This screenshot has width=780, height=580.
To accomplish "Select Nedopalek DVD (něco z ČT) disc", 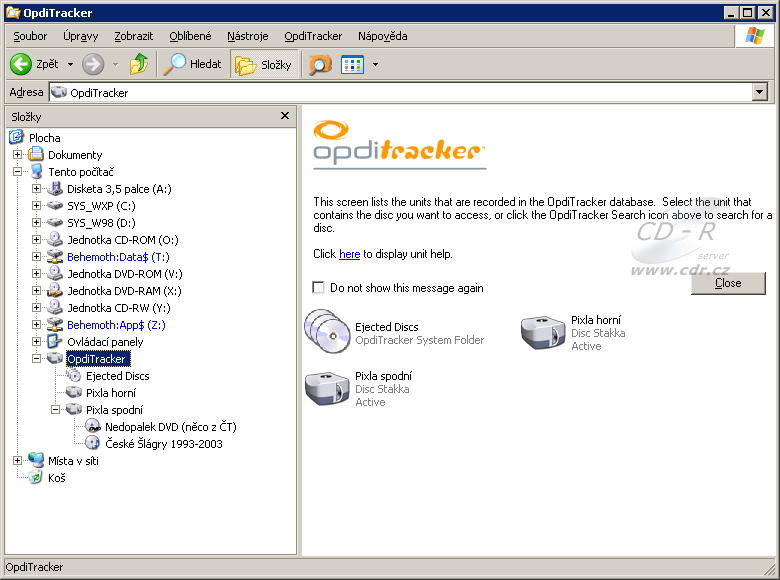I will coord(170,427).
